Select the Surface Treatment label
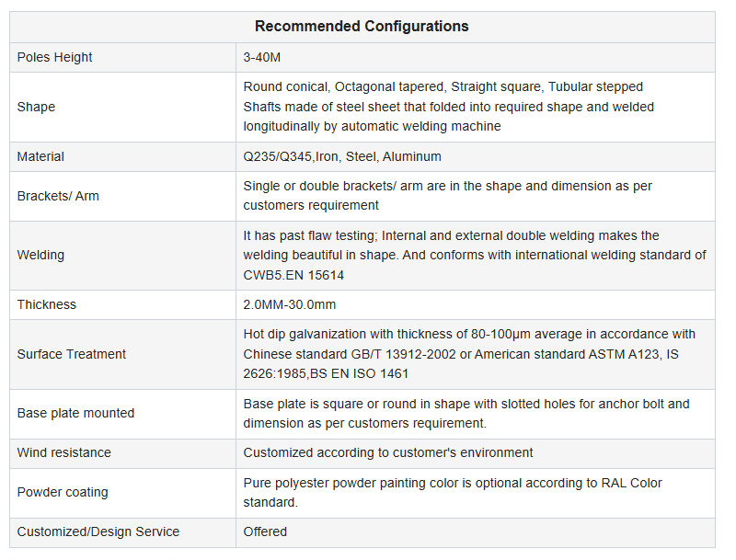This screenshot has width=736, height=560. 72,354
